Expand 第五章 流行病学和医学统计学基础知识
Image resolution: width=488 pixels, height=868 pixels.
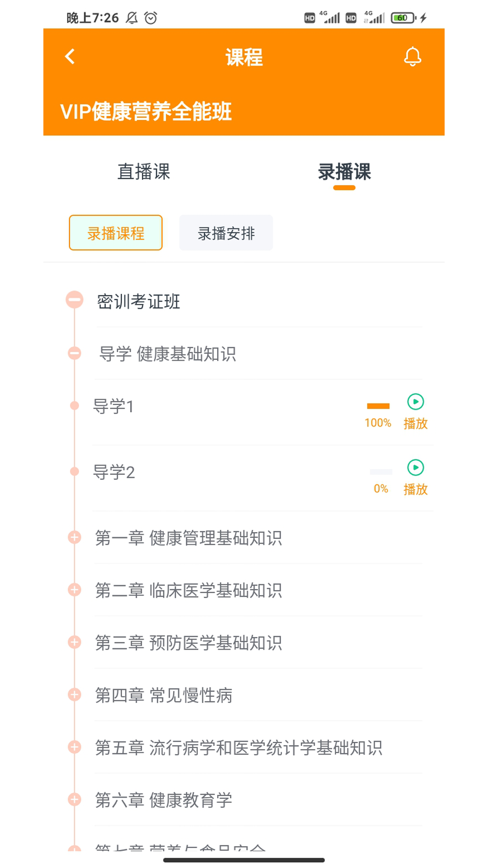pos(75,747)
